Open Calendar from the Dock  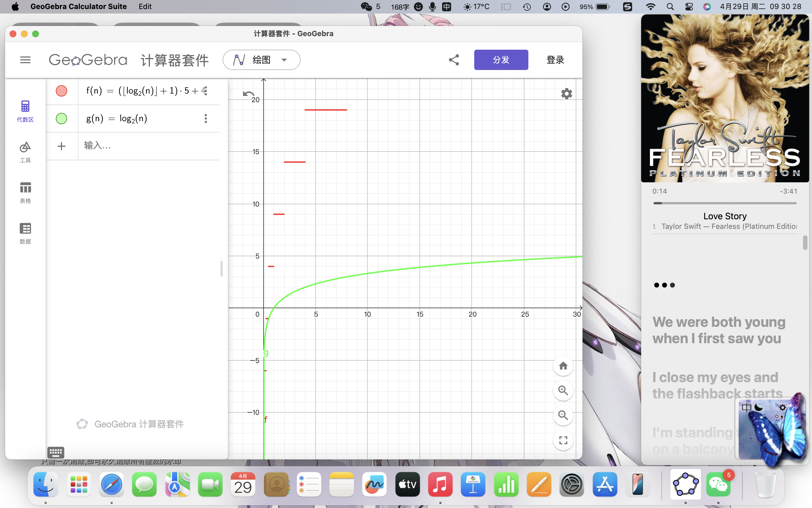(243, 484)
